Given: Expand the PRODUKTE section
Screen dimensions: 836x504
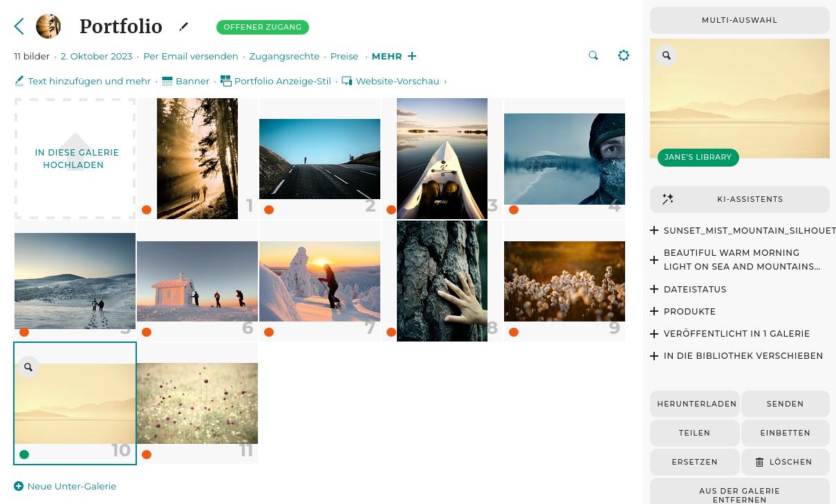Looking at the screenshot, I should (x=689, y=311).
